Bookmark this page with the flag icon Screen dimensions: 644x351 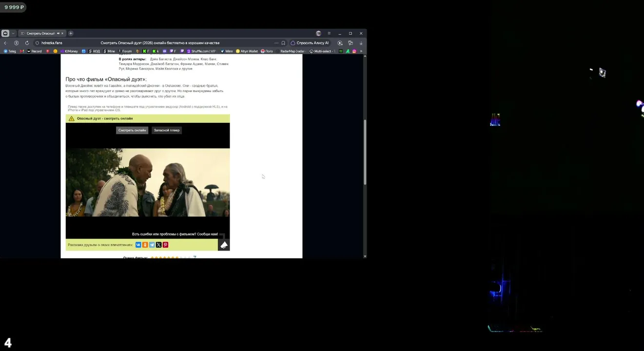click(283, 43)
